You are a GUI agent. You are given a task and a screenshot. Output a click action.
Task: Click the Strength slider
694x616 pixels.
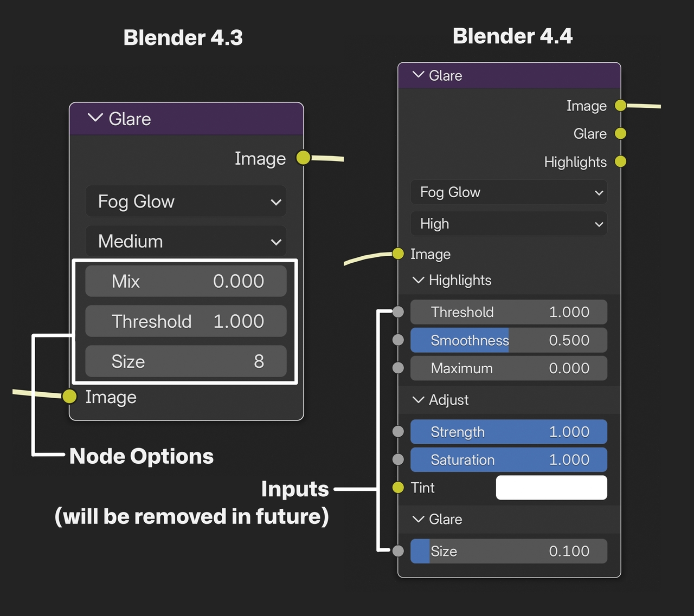[x=509, y=432]
